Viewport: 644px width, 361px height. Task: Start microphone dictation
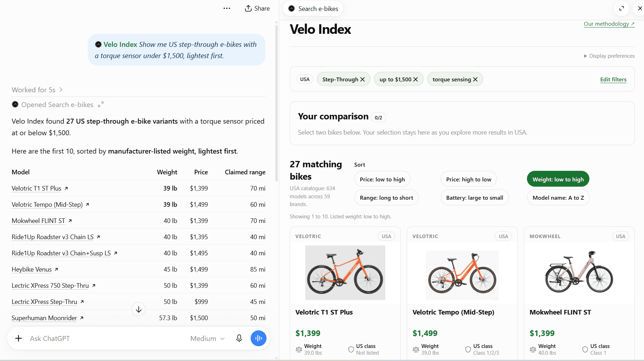(x=239, y=338)
